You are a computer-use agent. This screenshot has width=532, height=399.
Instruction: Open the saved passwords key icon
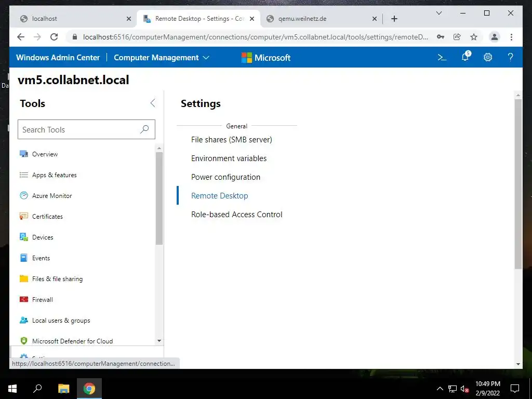coord(441,37)
